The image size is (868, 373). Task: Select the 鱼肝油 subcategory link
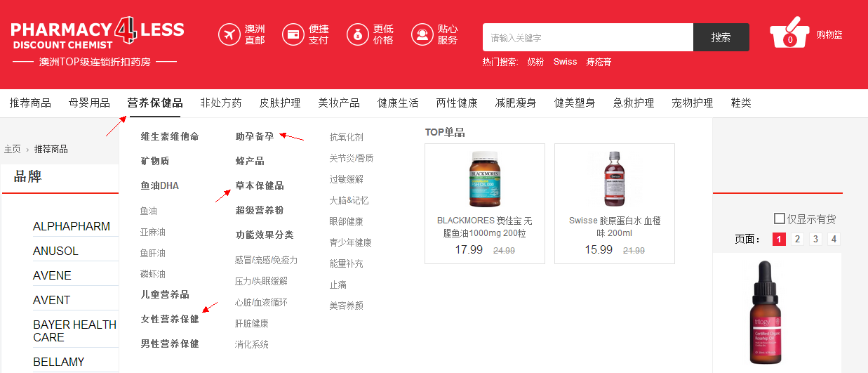tap(153, 253)
